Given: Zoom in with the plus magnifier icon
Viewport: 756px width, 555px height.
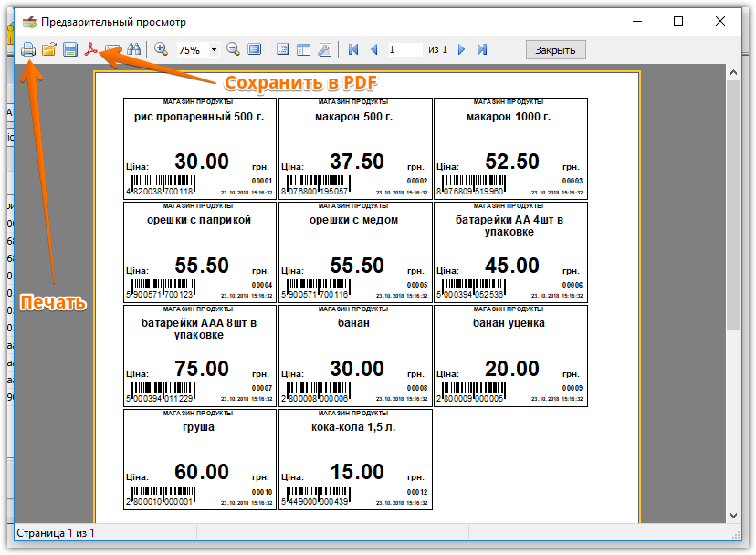Looking at the screenshot, I should (161, 49).
